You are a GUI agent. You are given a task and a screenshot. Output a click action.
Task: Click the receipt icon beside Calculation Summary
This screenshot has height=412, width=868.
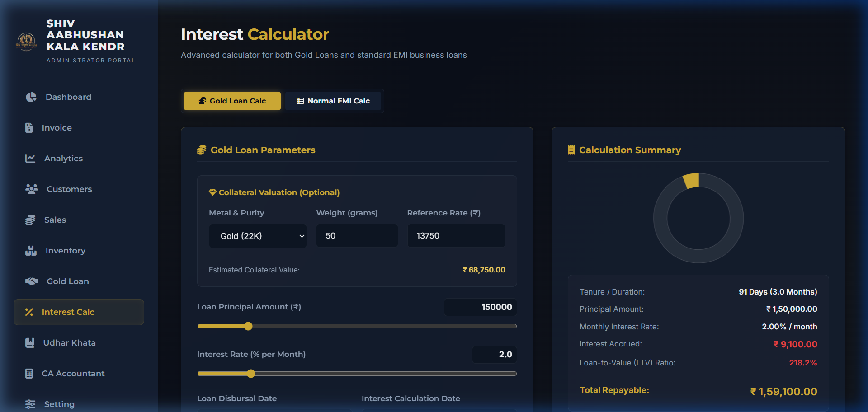coord(571,150)
